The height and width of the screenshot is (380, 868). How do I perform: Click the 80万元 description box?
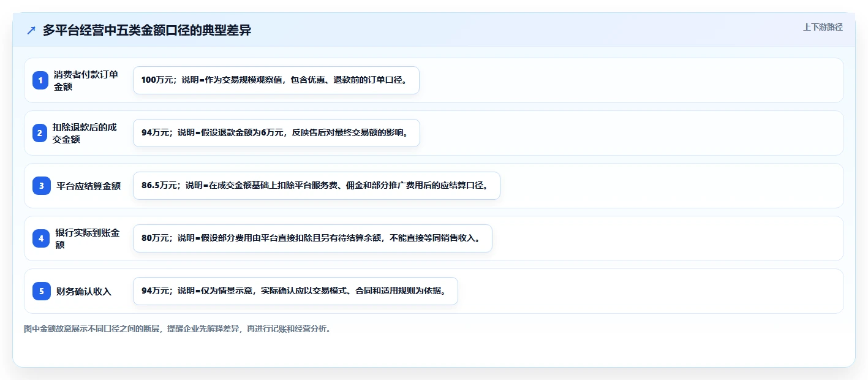pyautogui.click(x=312, y=238)
